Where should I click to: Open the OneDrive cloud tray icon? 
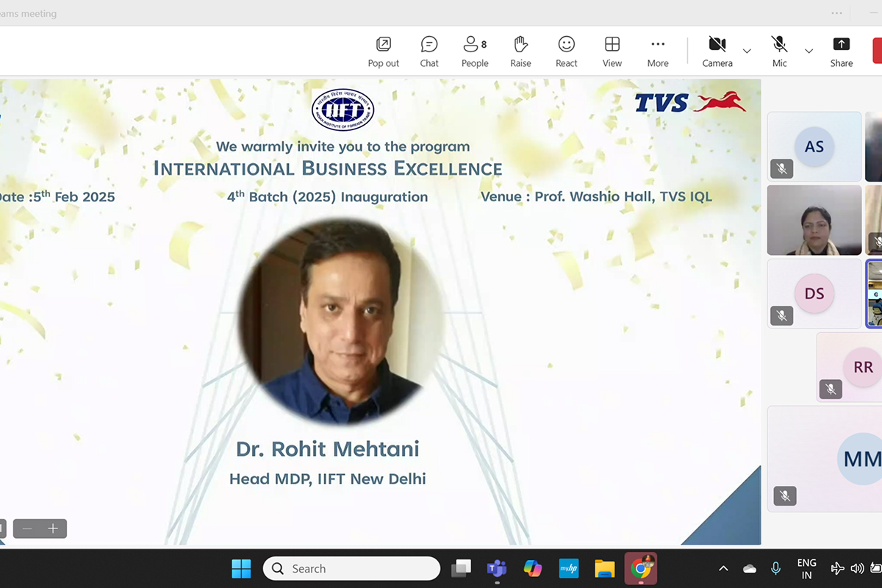(x=750, y=568)
